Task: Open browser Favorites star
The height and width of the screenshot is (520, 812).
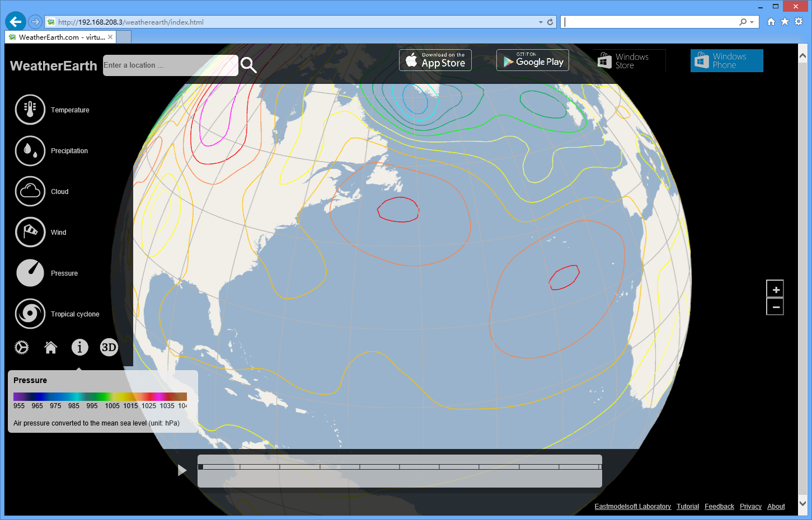Action: 785,22
